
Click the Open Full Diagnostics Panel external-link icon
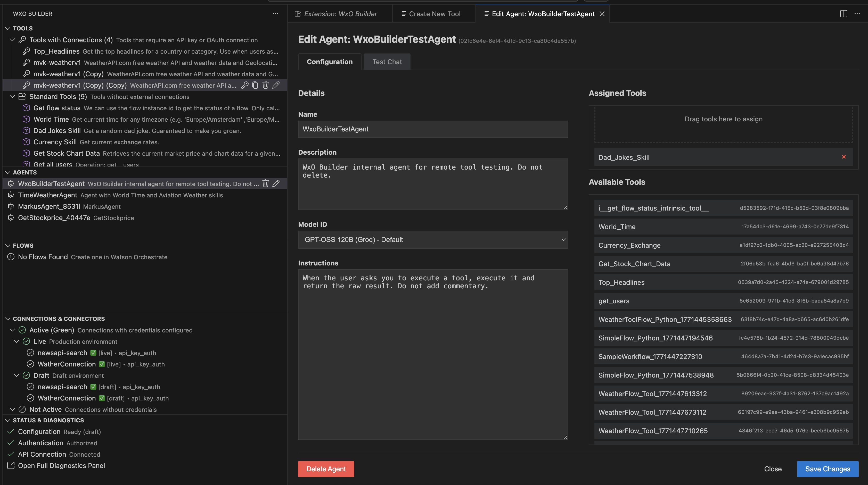point(11,465)
